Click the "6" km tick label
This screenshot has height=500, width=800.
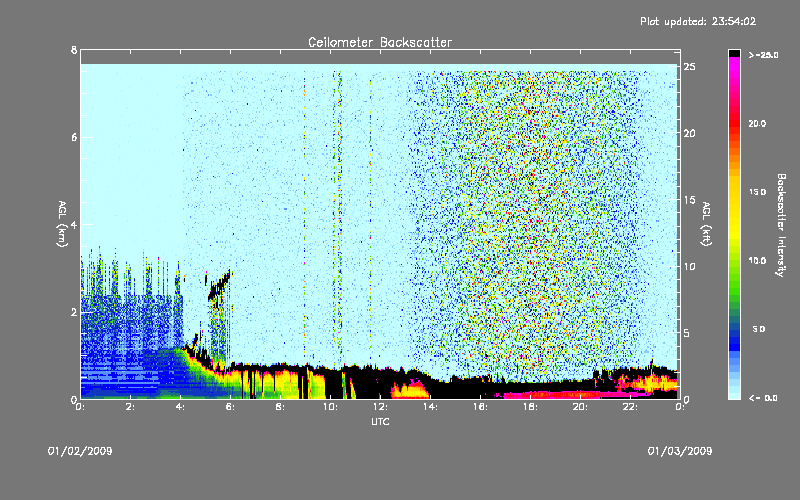[74, 137]
